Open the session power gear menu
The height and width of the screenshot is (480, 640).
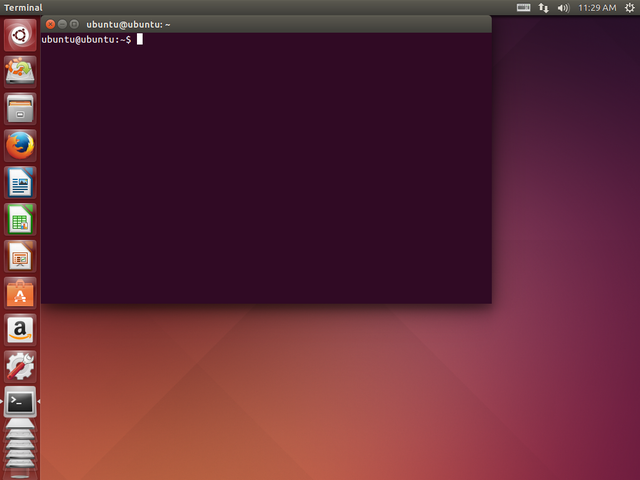point(630,7)
